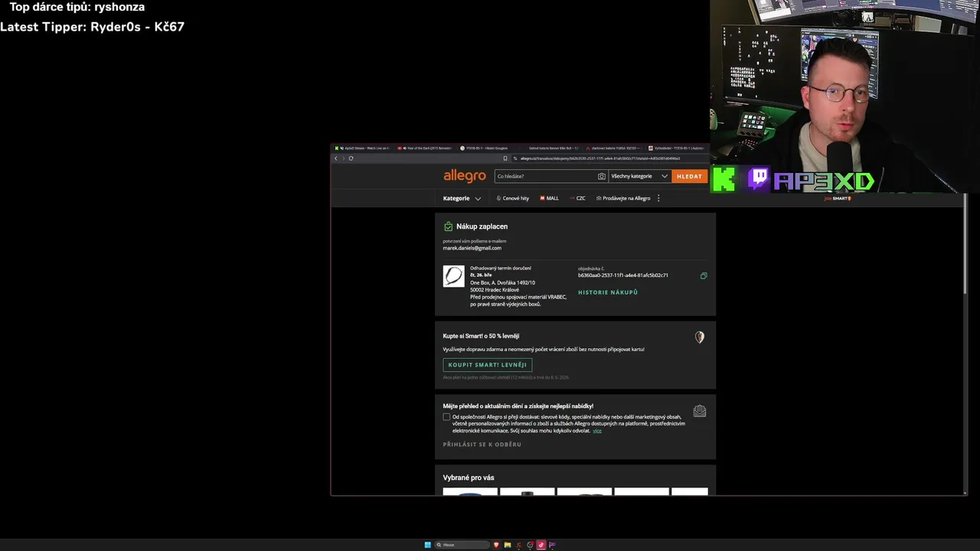Open the Všechny kategorie dropdown
The height and width of the screenshot is (551, 980).
(639, 176)
